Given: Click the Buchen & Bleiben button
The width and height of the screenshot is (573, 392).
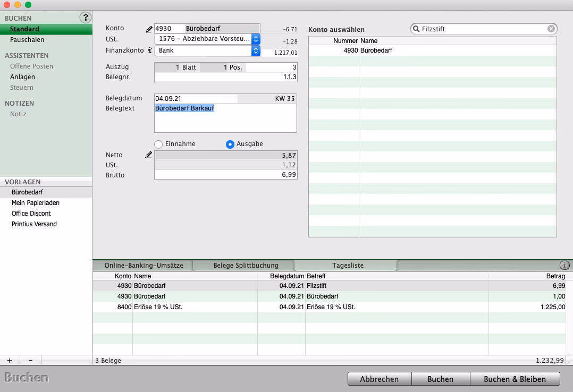Looking at the screenshot, I should click(x=515, y=379).
